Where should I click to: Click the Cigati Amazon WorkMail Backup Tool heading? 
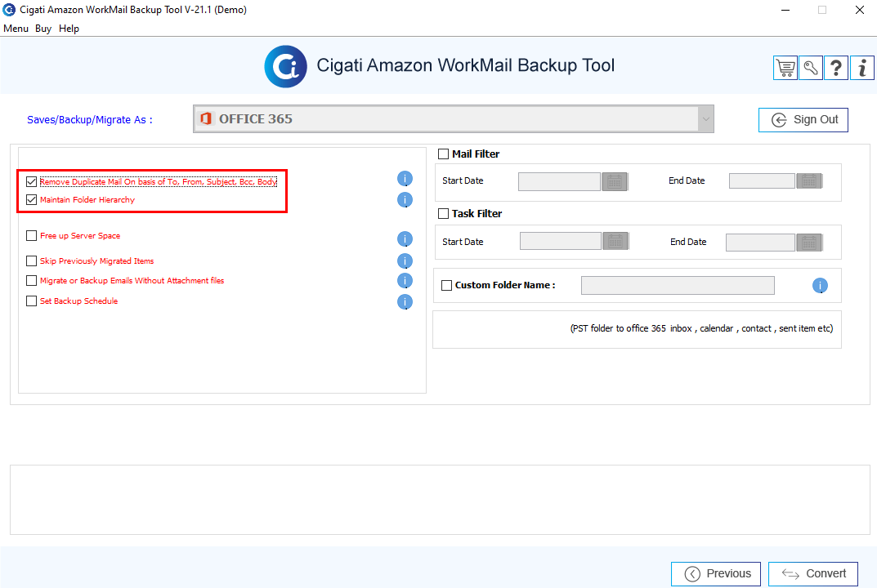[x=465, y=65]
